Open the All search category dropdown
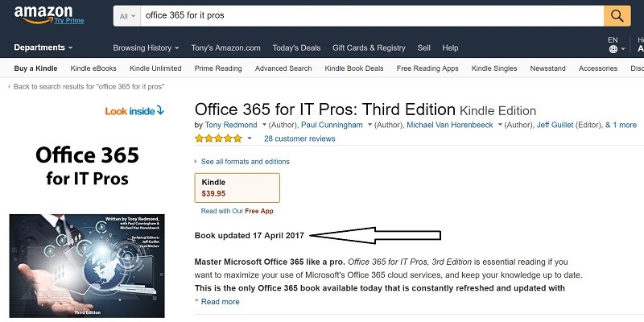 pos(127,15)
